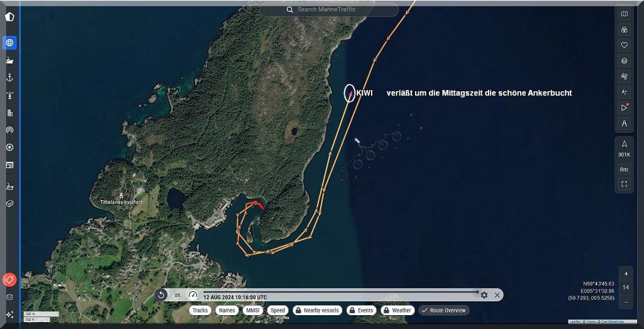Open the live map globe icon

pos(9,43)
